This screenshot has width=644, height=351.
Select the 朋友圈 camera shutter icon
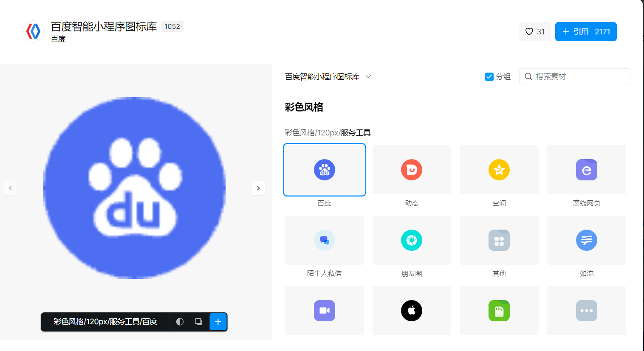pos(412,240)
